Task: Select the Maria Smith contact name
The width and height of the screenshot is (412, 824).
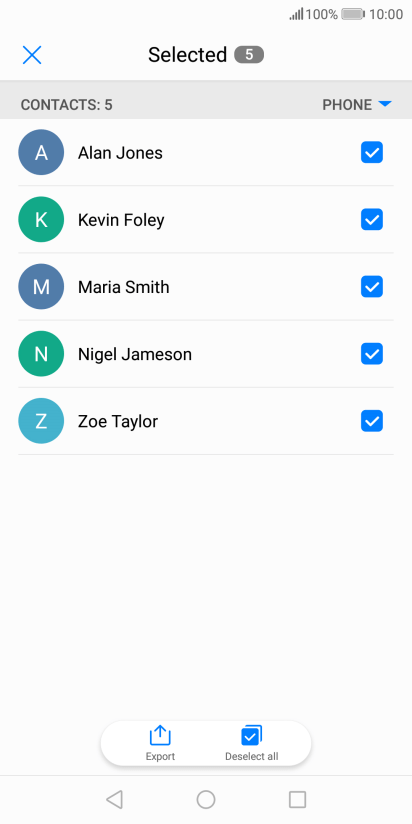Action: click(x=123, y=287)
